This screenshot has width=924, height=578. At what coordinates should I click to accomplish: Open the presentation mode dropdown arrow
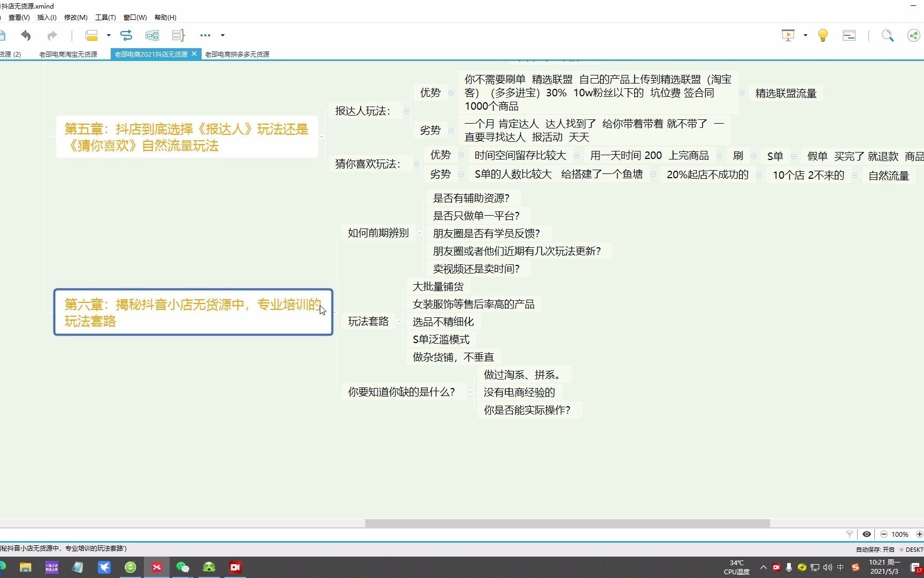coord(805,35)
